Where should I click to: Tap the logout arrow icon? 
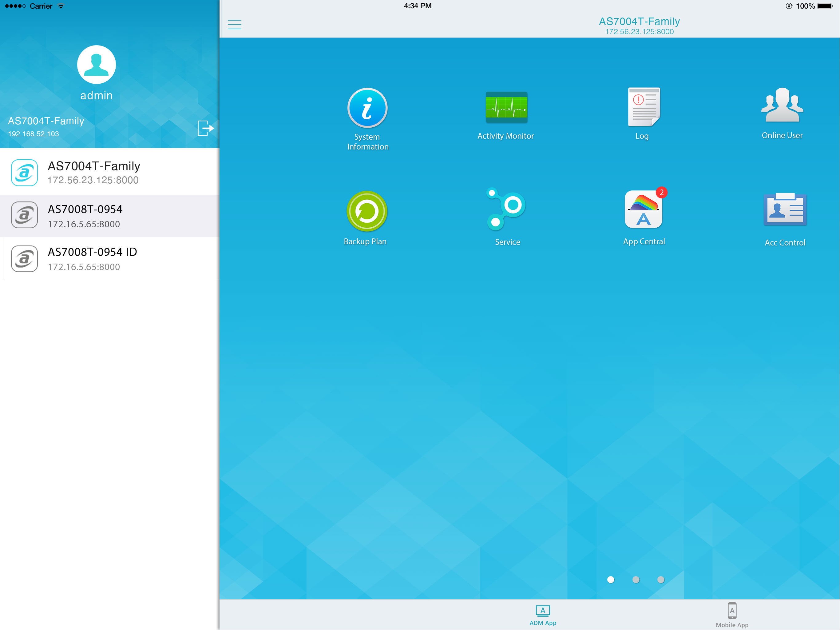[x=205, y=128]
